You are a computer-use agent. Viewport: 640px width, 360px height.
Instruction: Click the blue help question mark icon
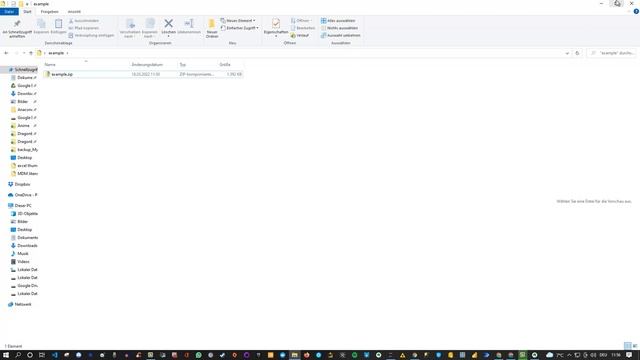pyautogui.click(x=636, y=12)
